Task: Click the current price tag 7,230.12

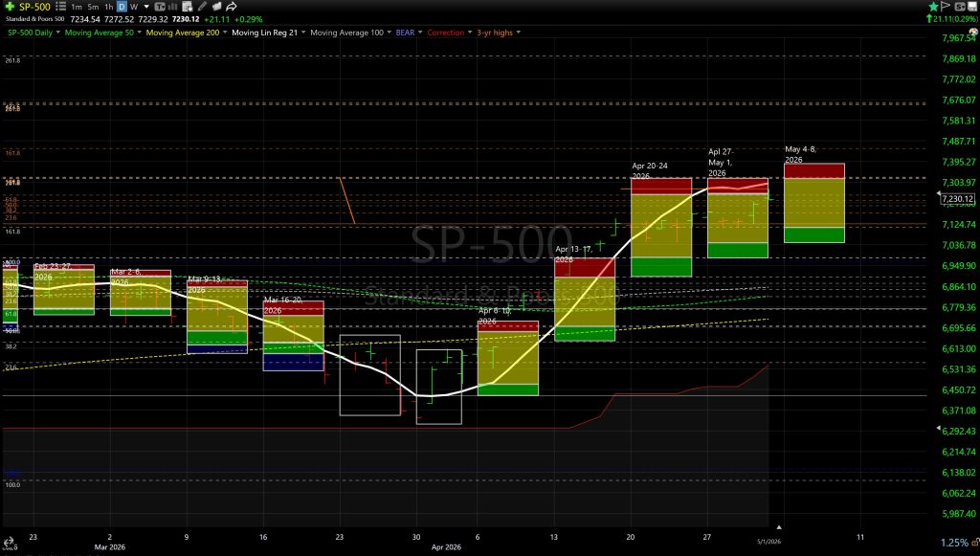Action: click(x=957, y=199)
